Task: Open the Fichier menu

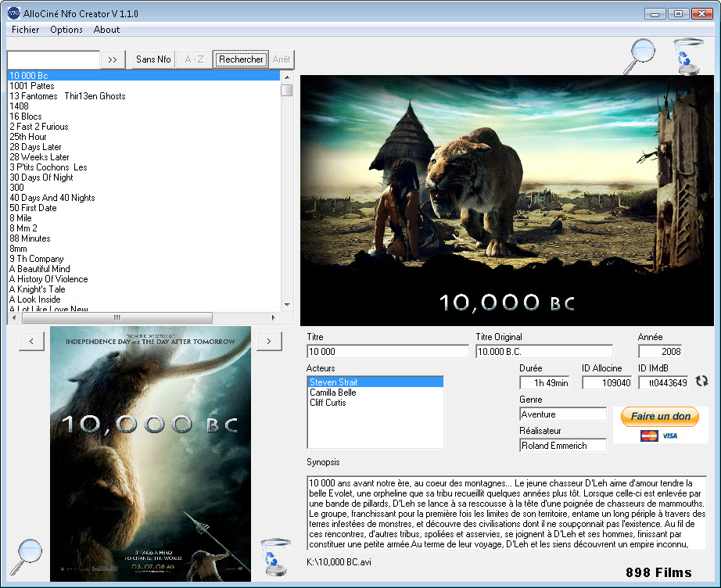Action: [25, 30]
